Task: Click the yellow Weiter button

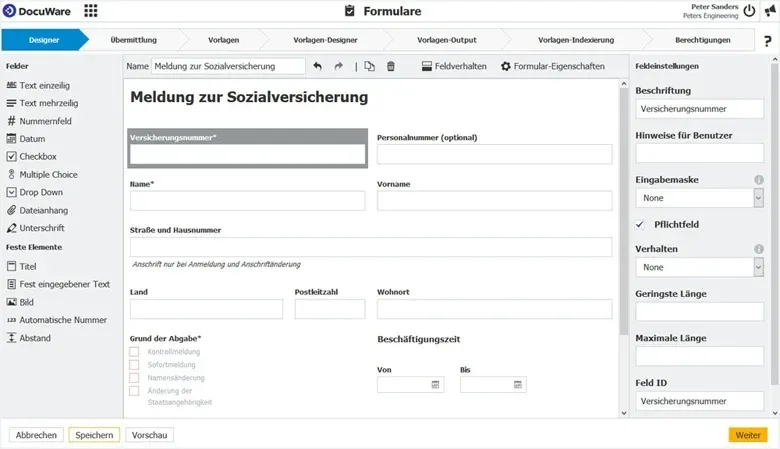Action: click(748, 435)
